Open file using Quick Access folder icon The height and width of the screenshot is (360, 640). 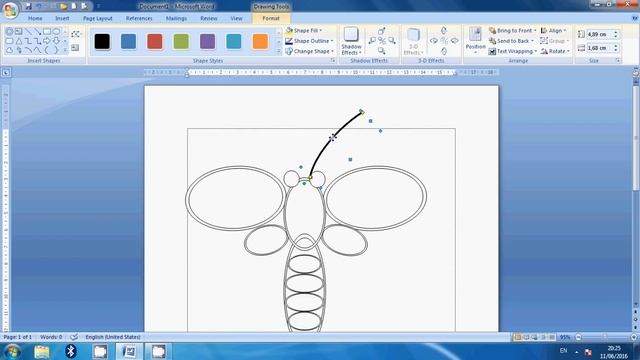(x=63, y=6)
